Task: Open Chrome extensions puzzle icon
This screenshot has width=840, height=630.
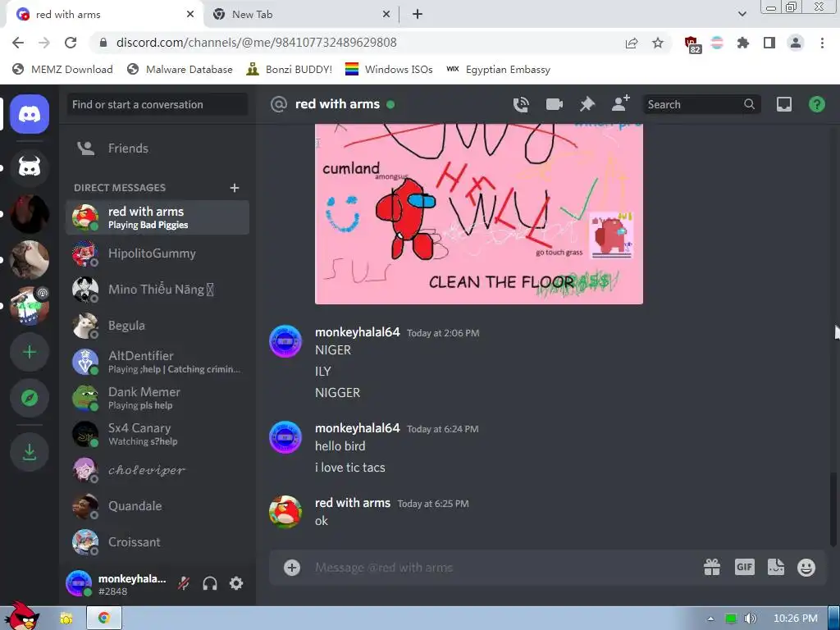Action: click(x=742, y=43)
